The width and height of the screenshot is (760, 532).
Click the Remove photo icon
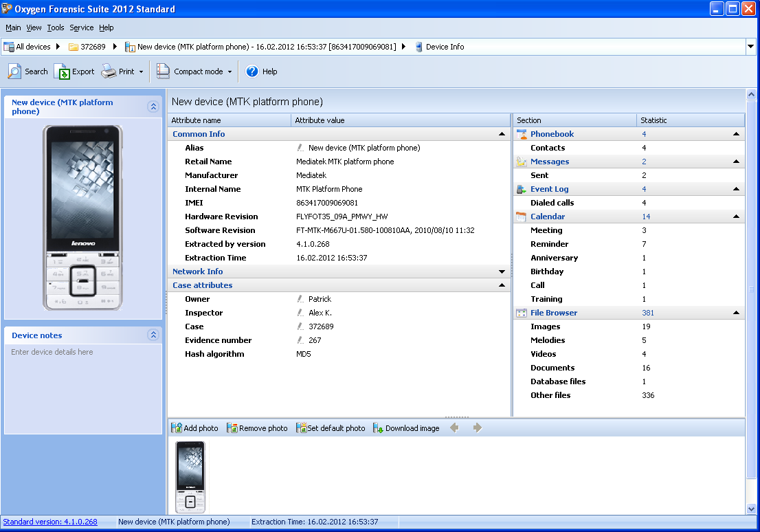(x=232, y=428)
